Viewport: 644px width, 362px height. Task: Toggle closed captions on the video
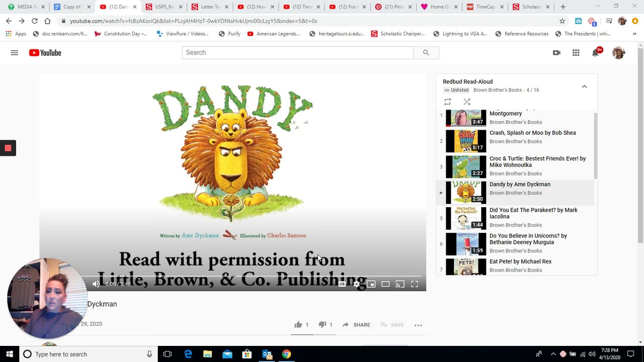coord(342,284)
